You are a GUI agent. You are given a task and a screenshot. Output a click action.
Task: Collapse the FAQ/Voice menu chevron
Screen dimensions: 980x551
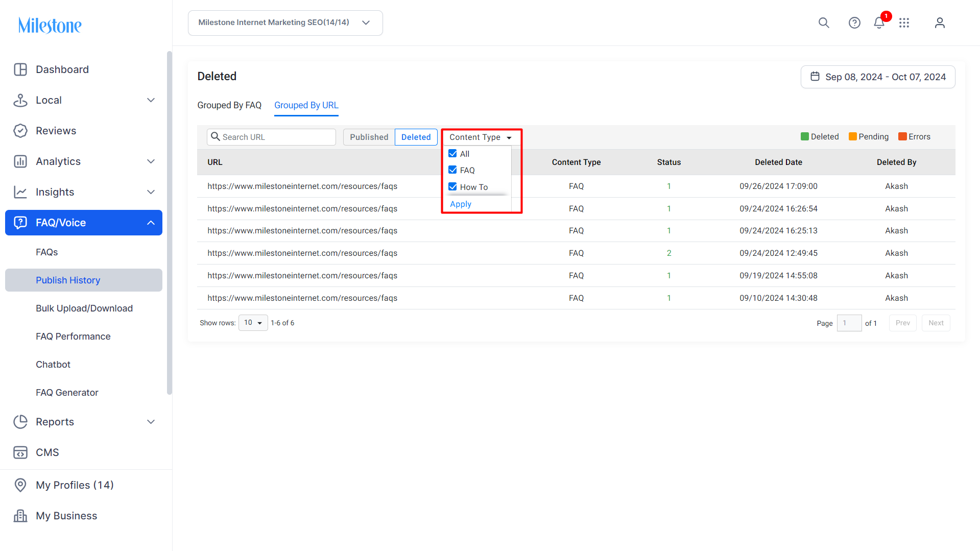click(x=151, y=223)
